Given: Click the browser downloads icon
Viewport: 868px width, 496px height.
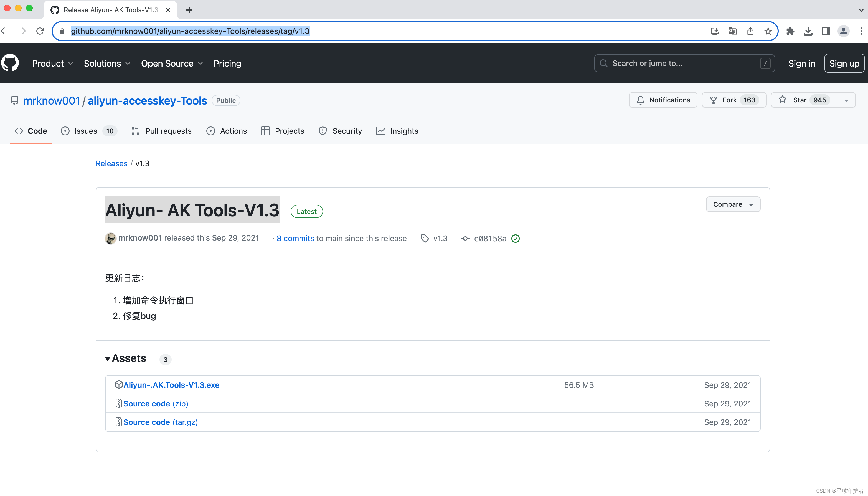Looking at the screenshot, I should (808, 31).
